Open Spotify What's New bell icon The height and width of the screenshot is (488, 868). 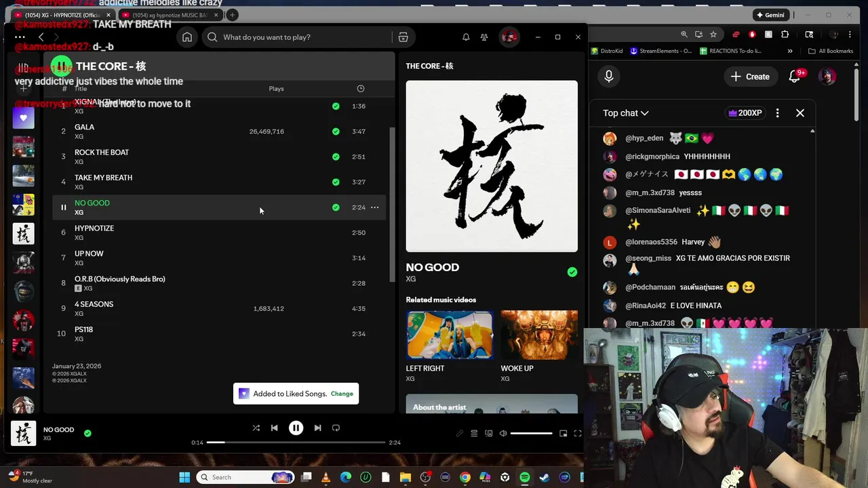click(x=466, y=37)
